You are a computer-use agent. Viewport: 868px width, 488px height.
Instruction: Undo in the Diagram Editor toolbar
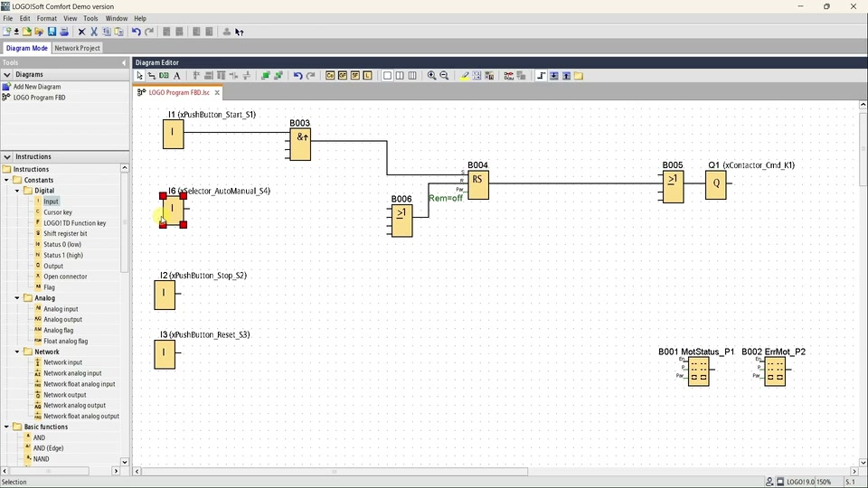pos(297,76)
